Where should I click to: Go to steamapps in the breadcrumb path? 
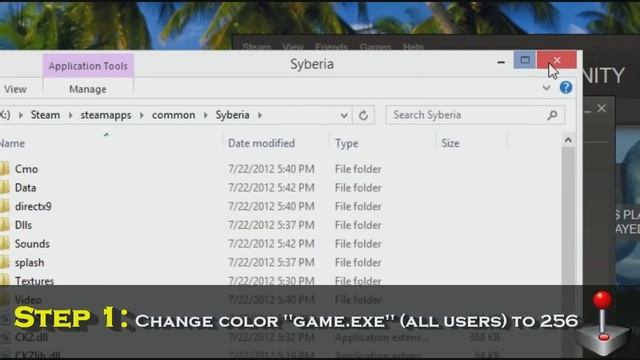106,115
